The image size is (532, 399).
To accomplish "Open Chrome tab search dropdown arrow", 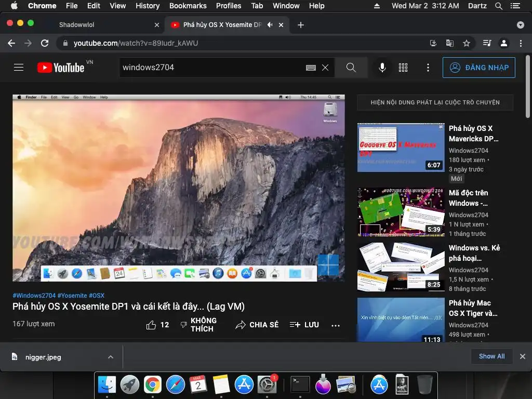I will click(x=521, y=25).
